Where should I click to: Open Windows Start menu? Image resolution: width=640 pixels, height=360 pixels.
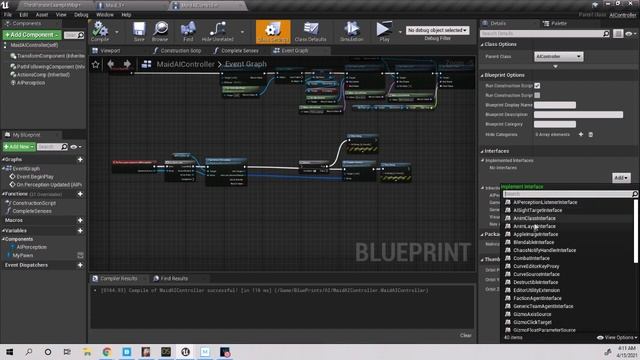coord(9,352)
